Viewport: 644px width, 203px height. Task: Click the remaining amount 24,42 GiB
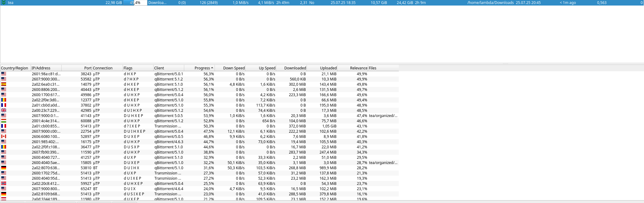pos(405,2)
